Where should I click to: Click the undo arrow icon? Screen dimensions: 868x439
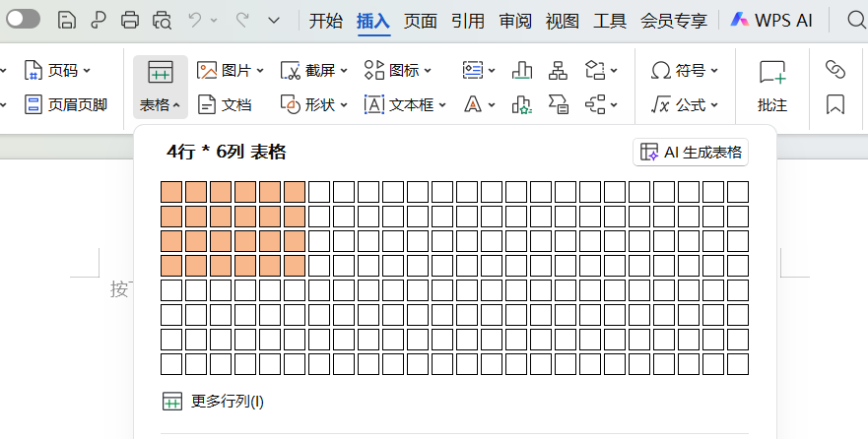click(194, 20)
